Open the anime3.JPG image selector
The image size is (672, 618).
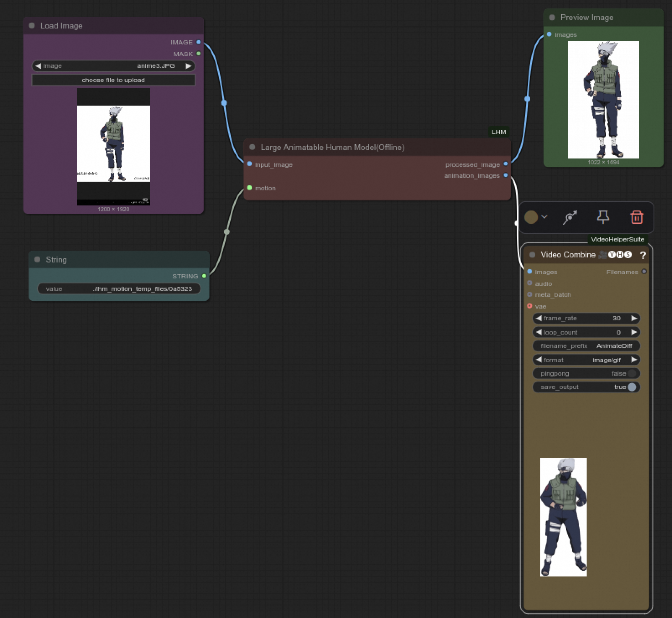coord(113,66)
